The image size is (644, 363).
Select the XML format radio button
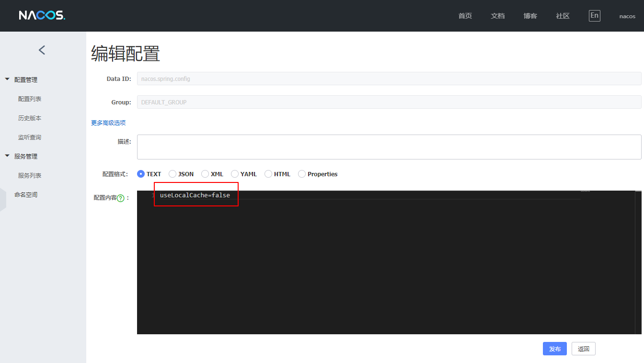coord(205,174)
